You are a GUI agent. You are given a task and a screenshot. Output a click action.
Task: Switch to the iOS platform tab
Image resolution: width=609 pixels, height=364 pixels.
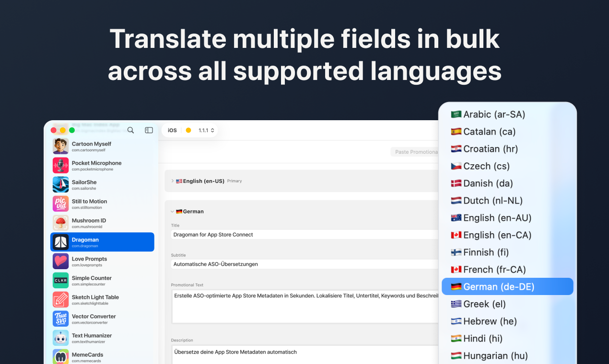click(x=172, y=130)
